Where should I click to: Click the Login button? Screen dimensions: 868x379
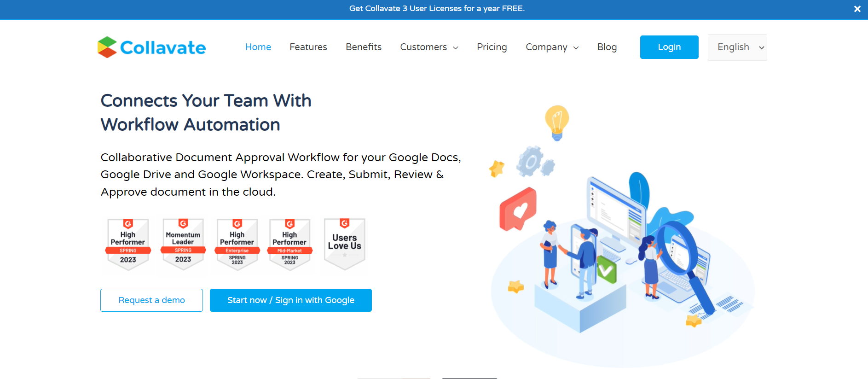[x=669, y=47]
